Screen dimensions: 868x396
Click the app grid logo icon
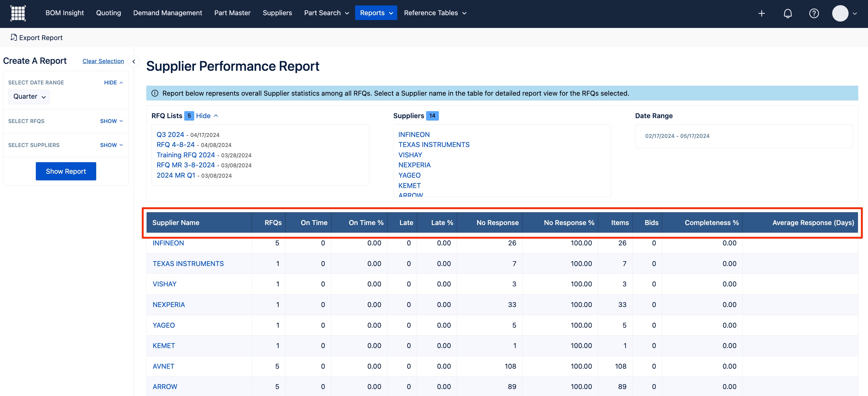point(18,13)
